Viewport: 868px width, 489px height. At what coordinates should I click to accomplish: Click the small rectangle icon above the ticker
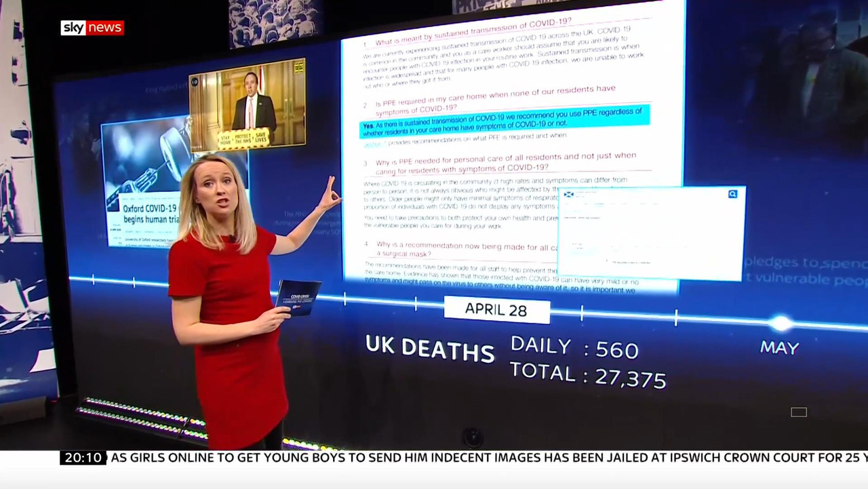pos(799,412)
